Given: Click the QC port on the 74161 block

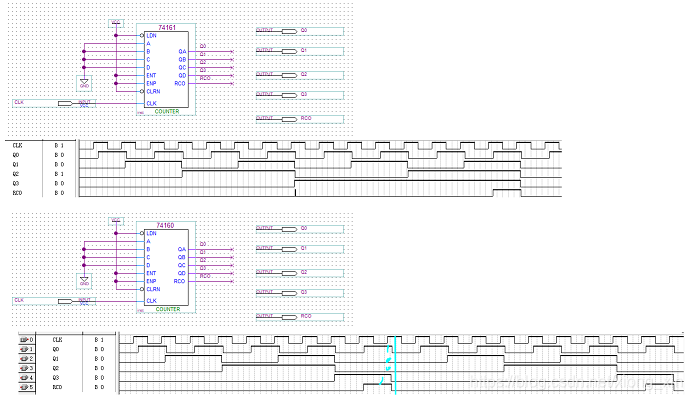Looking at the screenshot, I should click(x=182, y=68).
